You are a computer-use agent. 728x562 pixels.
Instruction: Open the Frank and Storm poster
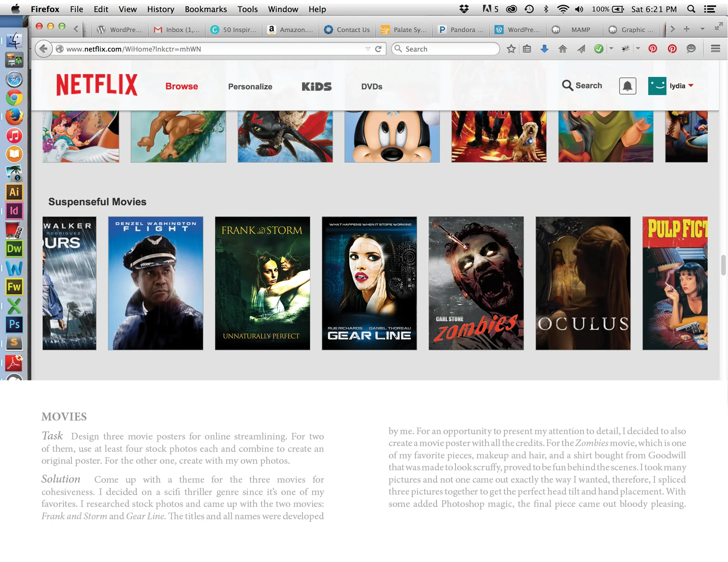coord(262,283)
